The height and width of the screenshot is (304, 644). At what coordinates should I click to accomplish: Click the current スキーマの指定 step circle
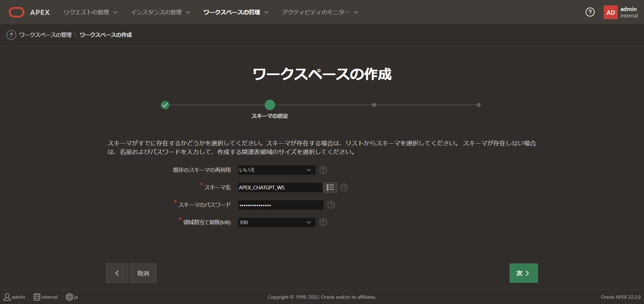[x=270, y=105]
